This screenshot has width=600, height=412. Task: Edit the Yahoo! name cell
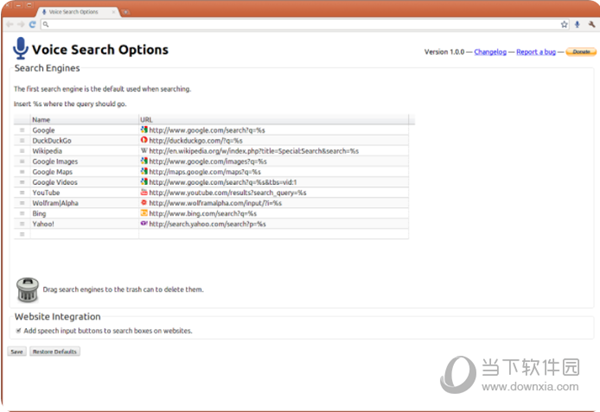click(x=85, y=224)
